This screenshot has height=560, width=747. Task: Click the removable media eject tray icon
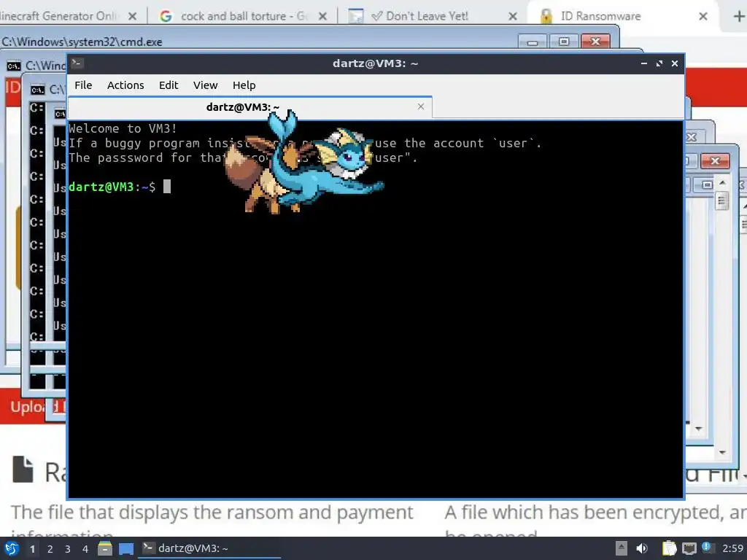(622, 548)
